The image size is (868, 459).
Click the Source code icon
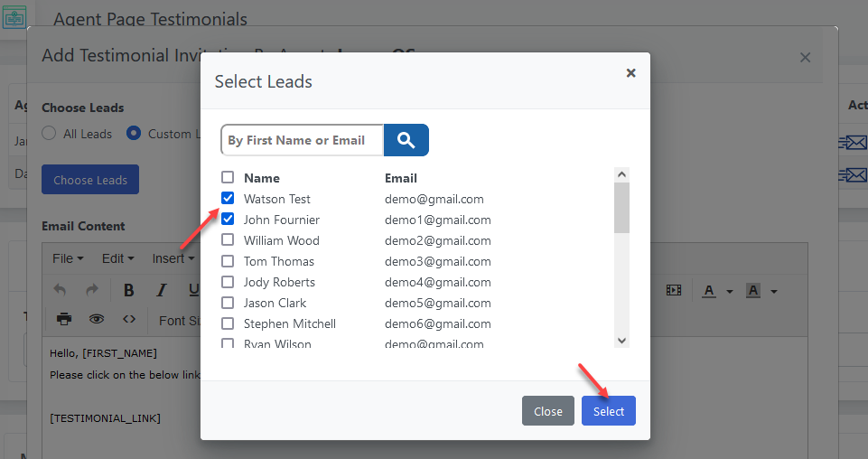[129, 319]
